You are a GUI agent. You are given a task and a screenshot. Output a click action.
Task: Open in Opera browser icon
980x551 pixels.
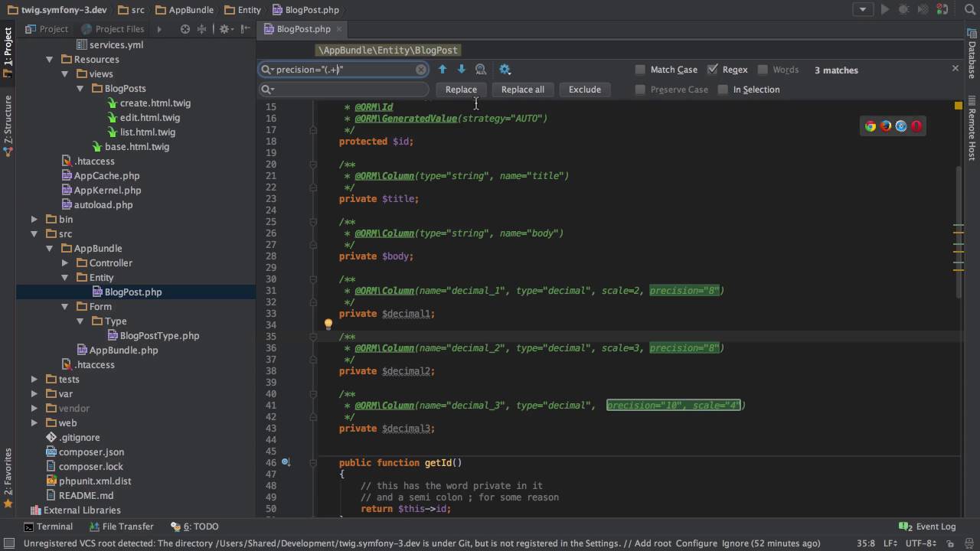point(916,126)
